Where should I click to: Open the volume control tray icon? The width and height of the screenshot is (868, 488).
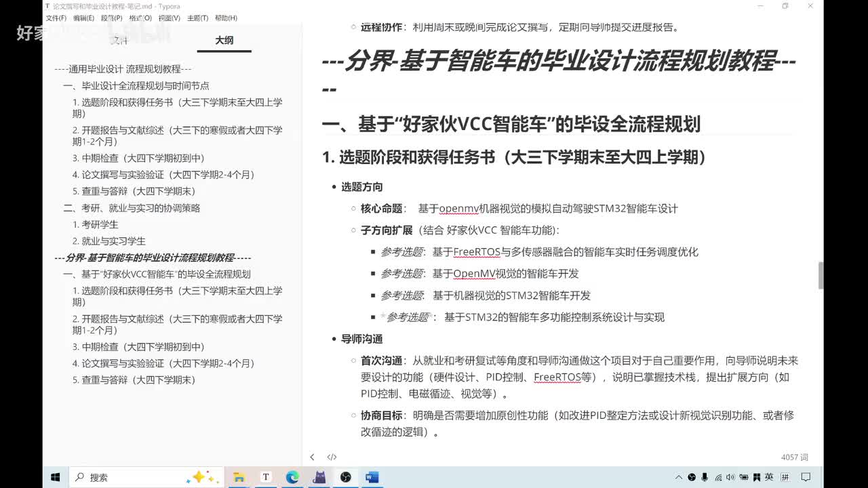click(730, 477)
